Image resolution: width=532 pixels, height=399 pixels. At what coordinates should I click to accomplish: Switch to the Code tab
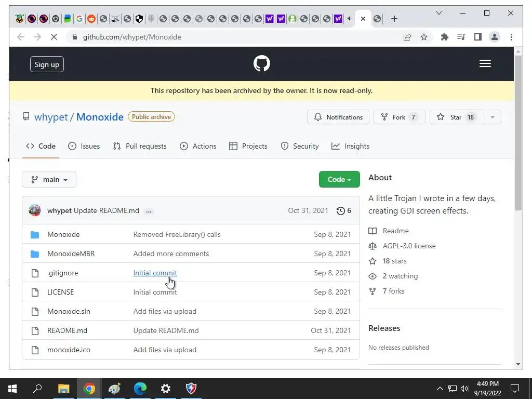coord(41,146)
